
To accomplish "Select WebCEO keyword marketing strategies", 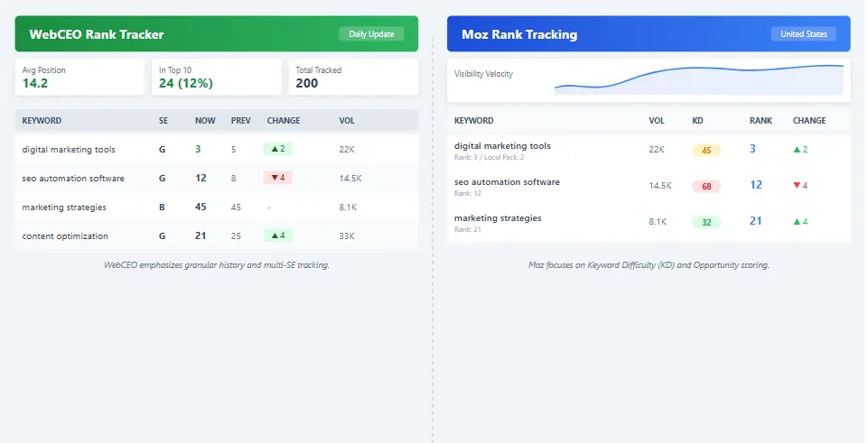I will coord(64,208).
